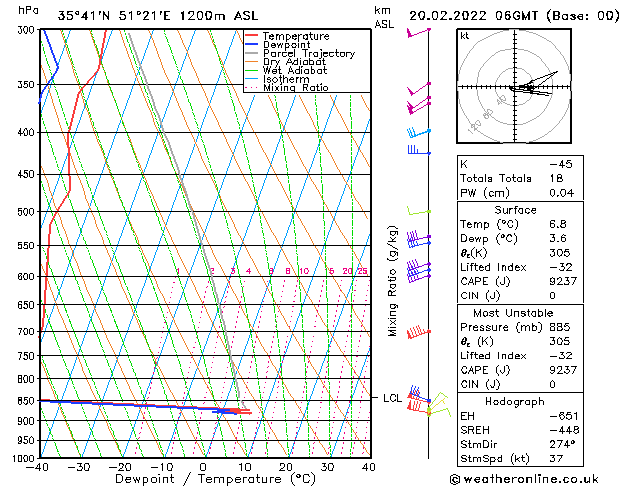Image resolution: width=629 pixels, height=486 pixels.
Task: Click the red wind barb at 700 hPa
Action: [419, 332]
